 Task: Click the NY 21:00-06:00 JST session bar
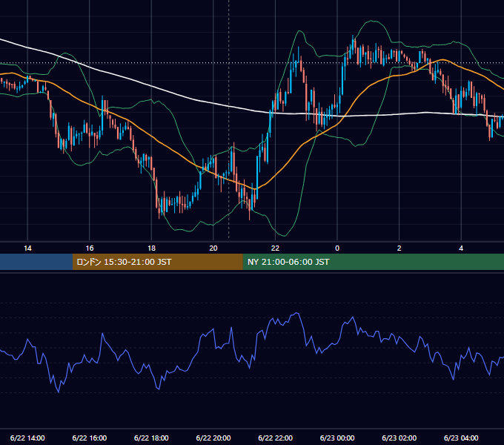tap(373, 262)
